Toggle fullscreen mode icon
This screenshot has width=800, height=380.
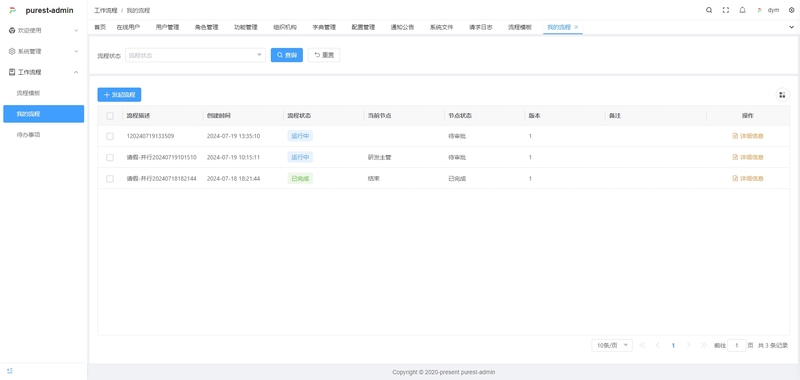click(x=726, y=10)
